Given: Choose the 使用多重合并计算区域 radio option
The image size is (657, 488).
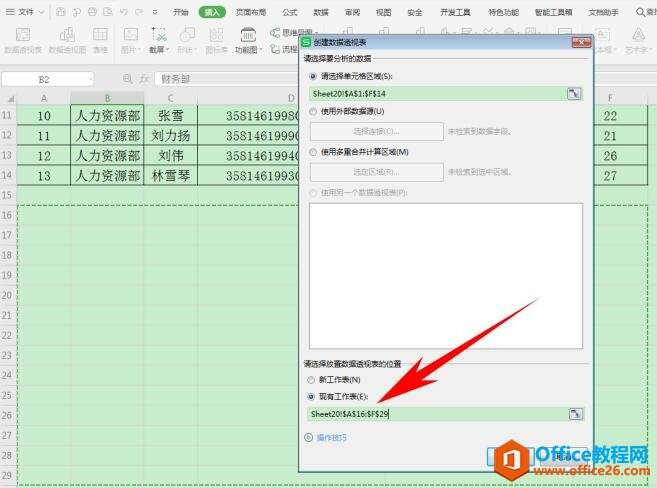Looking at the screenshot, I should pyautogui.click(x=314, y=151).
